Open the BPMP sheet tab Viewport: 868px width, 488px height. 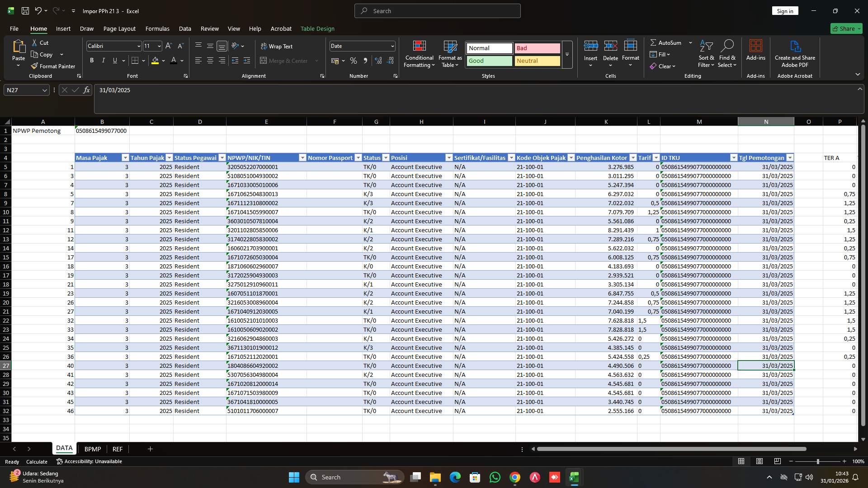93,449
